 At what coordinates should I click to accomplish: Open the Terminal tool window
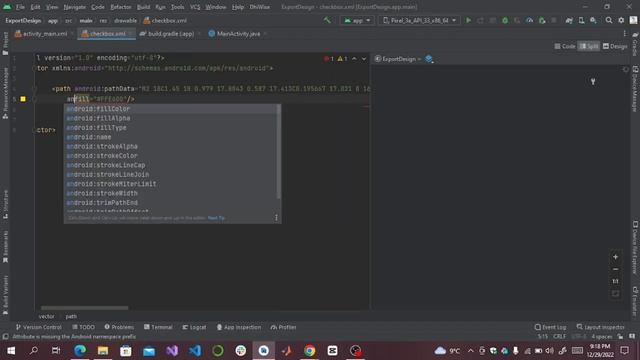coord(158,327)
